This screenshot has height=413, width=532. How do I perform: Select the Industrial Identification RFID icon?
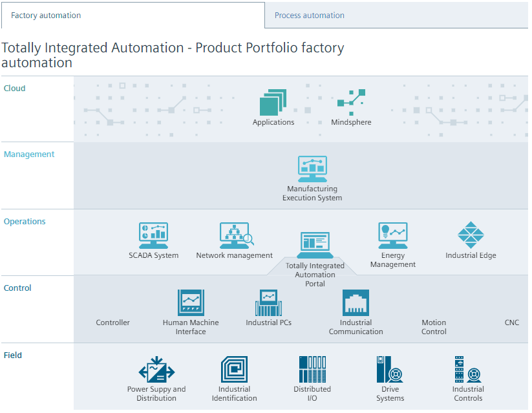click(x=234, y=370)
